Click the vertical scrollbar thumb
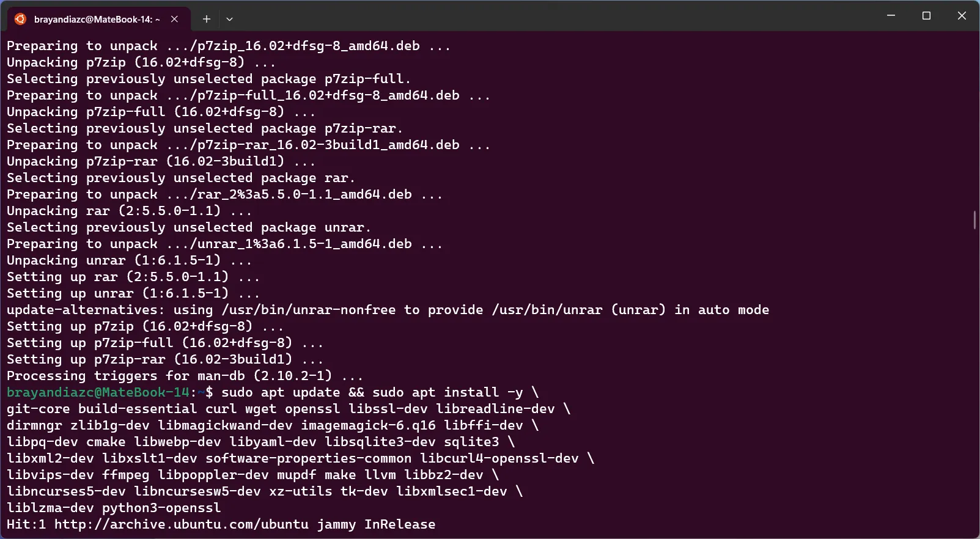980x539 pixels. point(974,220)
